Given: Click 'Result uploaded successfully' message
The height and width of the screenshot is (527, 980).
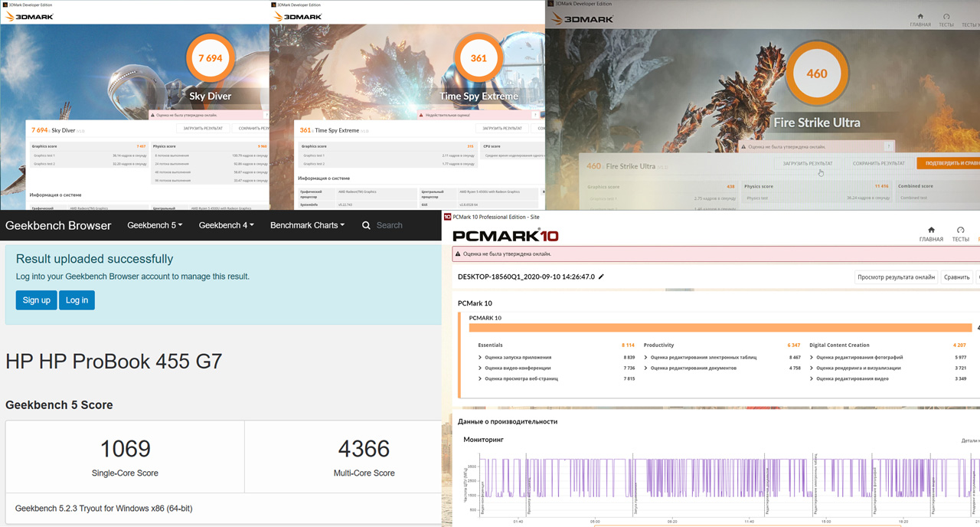Looking at the screenshot, I should click(x=95, y=259).
